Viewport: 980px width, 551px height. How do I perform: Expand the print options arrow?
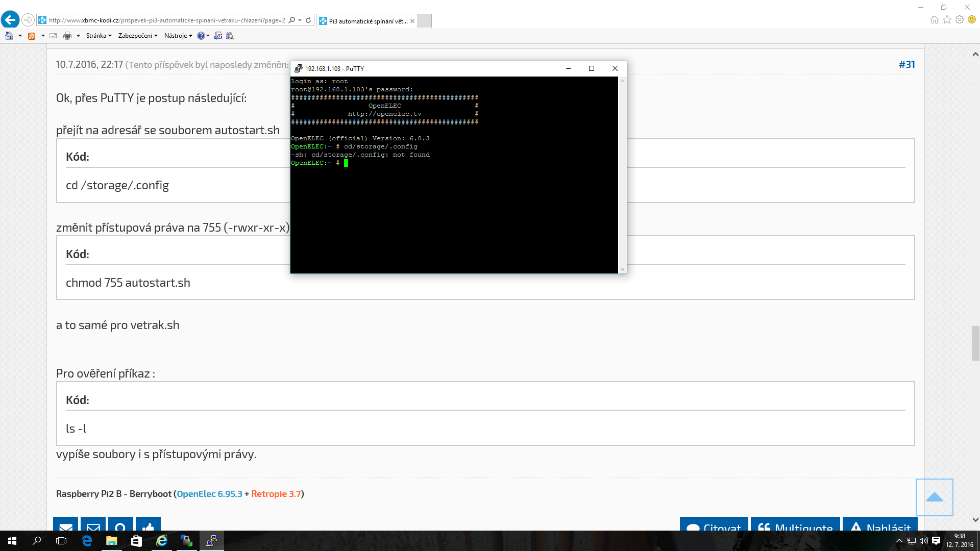tap(78, 36)
